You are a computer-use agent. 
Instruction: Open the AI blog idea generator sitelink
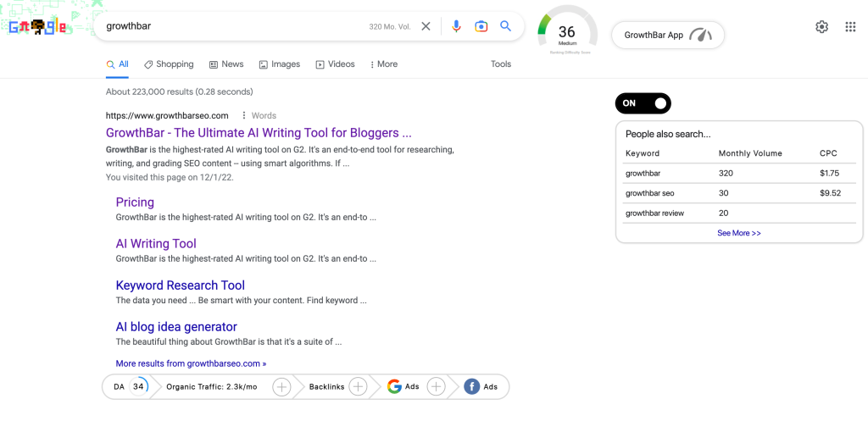176,327
